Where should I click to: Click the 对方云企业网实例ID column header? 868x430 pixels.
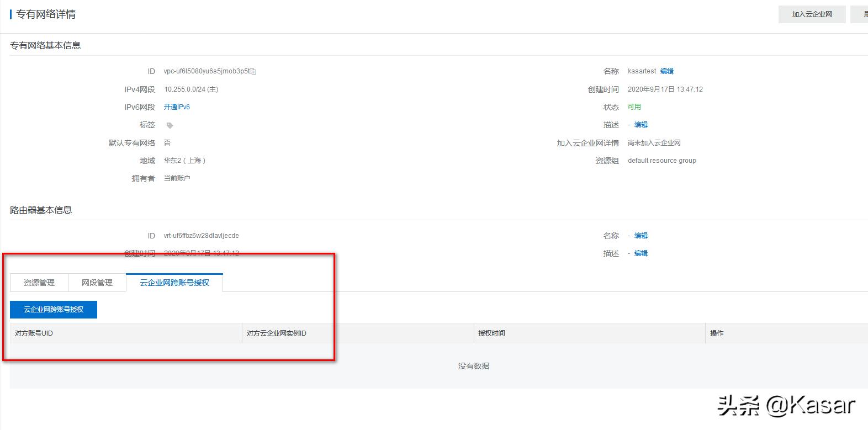pyautogui.click(x=276, y=333)
